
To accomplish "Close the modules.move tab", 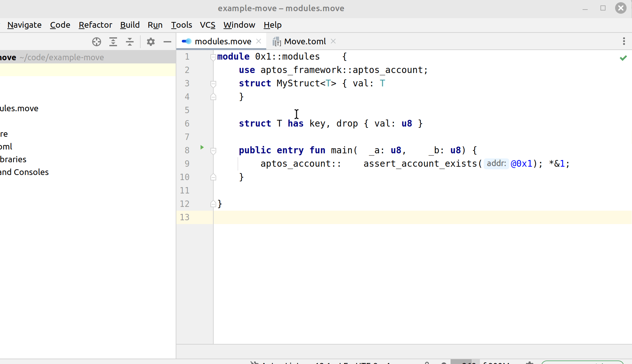I will point(259,41).
